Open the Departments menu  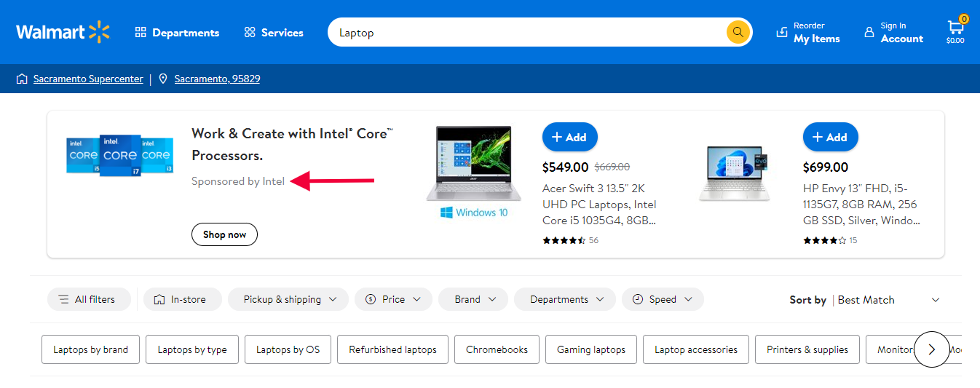(x=177, y=33)
